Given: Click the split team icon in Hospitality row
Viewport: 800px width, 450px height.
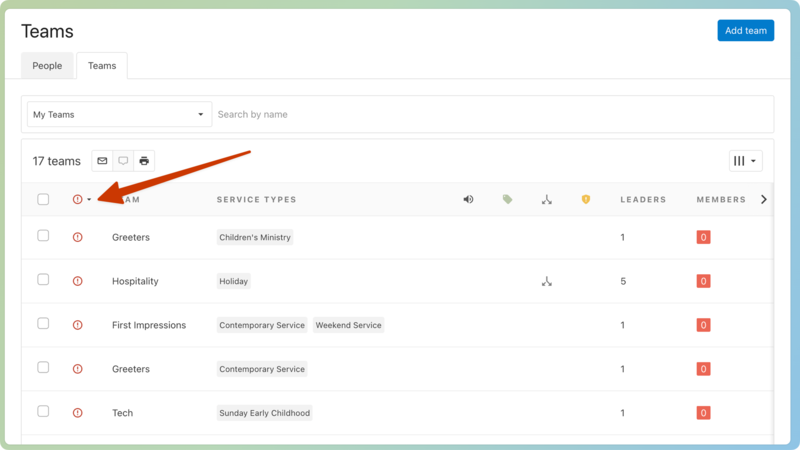Looking at the screenshot, I should [547, 282].
